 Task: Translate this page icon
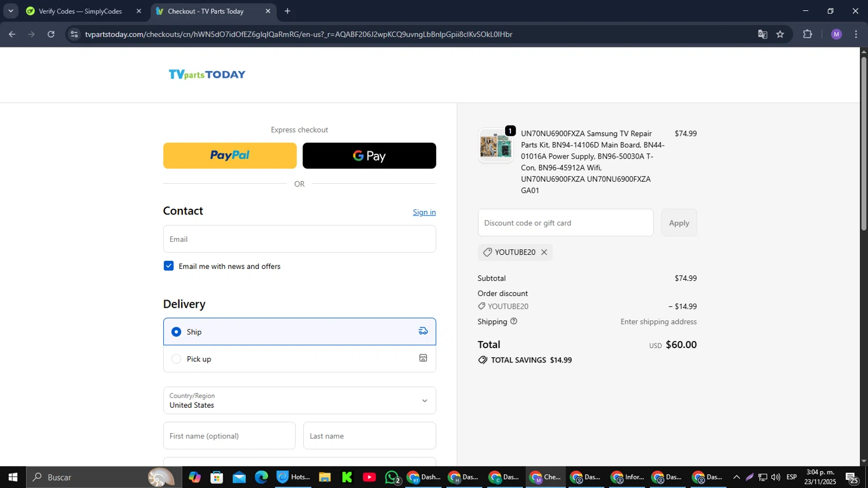click(763, 34)
